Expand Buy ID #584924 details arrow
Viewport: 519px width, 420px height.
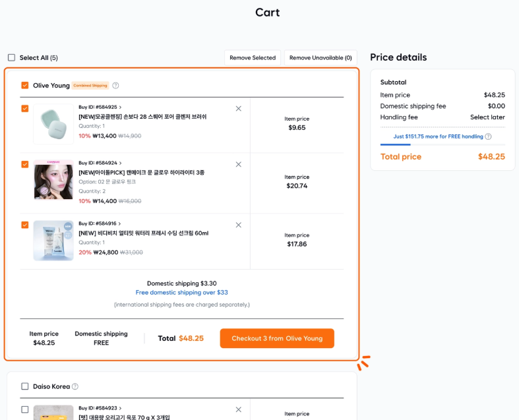click(x=120, y=163)
